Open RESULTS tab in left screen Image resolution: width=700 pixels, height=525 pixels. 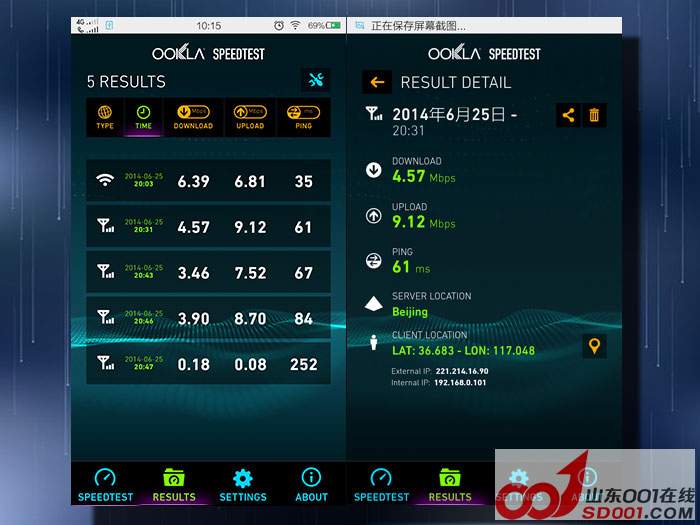tap(174, 485)
